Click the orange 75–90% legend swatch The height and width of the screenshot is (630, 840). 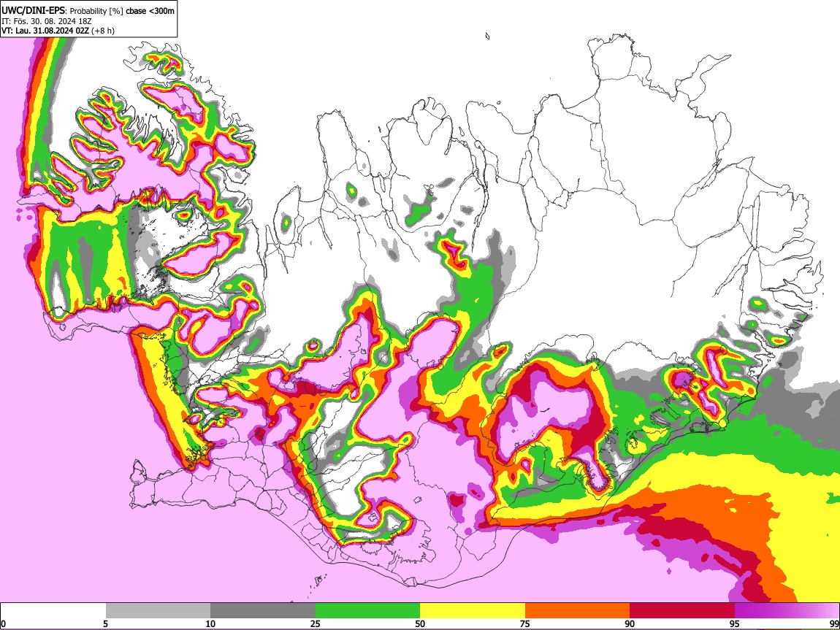pos(578,611)
